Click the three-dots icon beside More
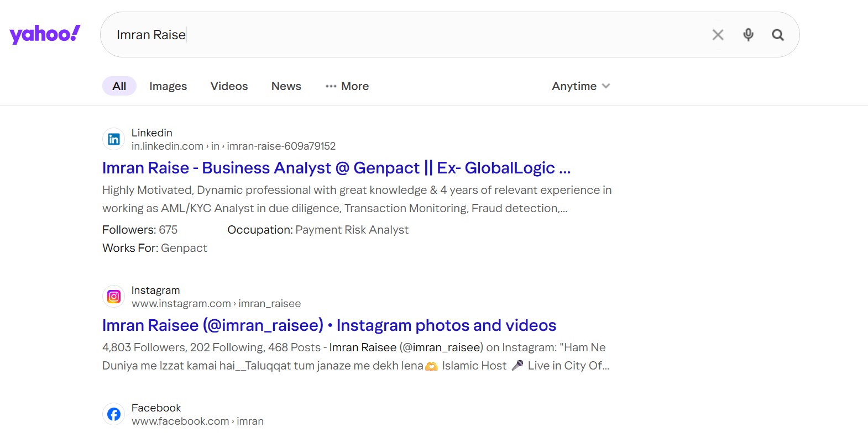 (331, 86)
